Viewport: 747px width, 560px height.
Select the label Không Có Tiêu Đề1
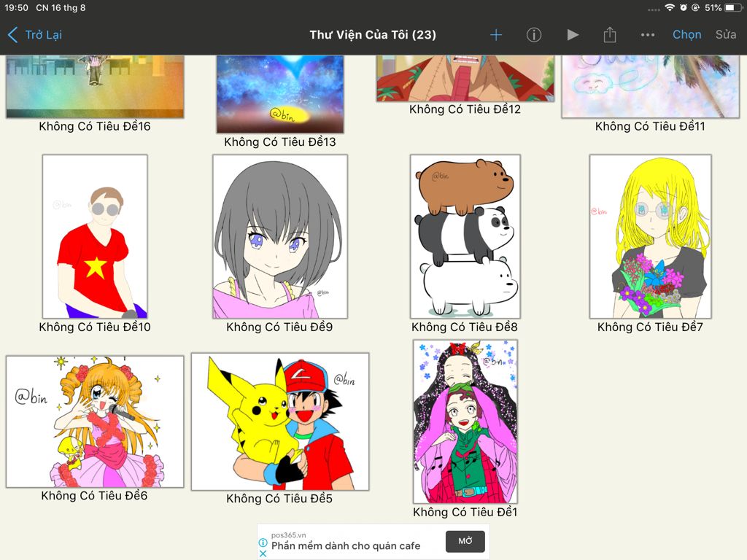click(465, 513)
